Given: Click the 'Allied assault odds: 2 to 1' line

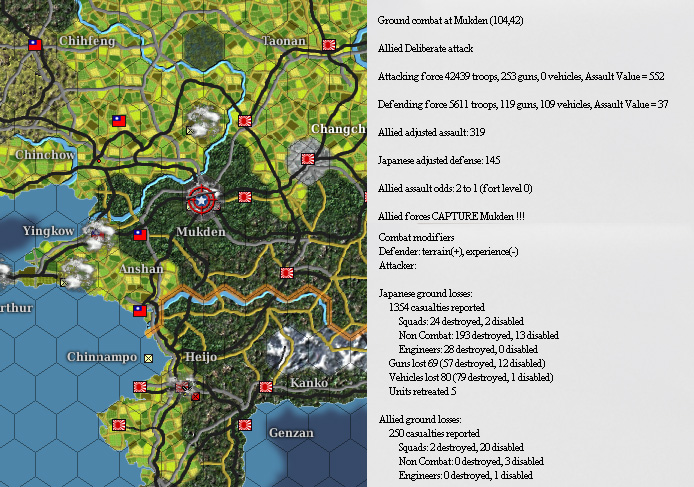Looking at the screenshot, I should tap(455, 188).
